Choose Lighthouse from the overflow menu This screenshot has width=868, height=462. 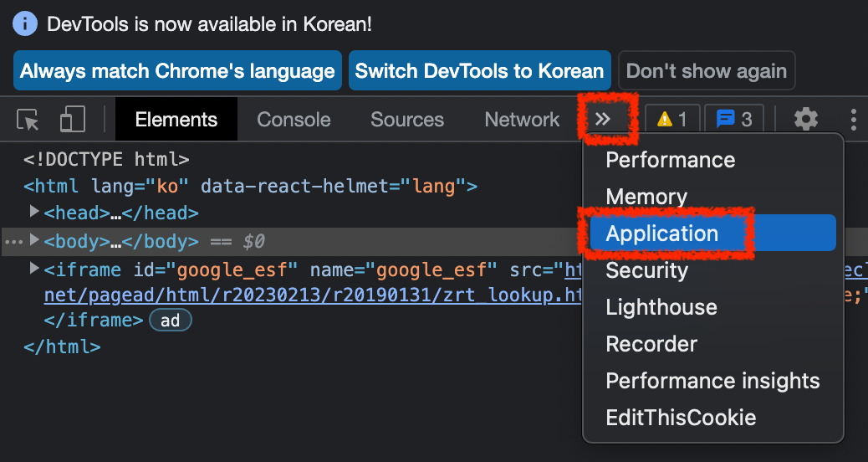click(x=713, y=307)
